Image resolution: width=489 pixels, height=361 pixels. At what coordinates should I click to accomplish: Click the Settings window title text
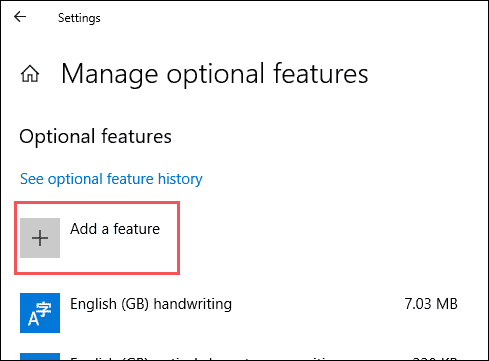pyautogui.click(x=79, y=18)
